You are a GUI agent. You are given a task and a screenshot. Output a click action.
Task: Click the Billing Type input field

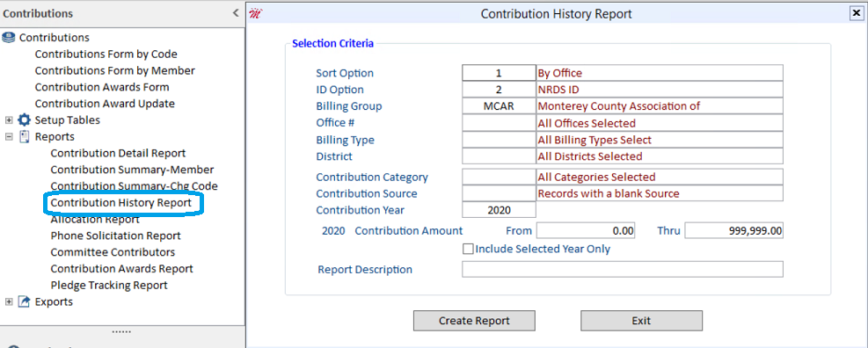click(499, 140)
